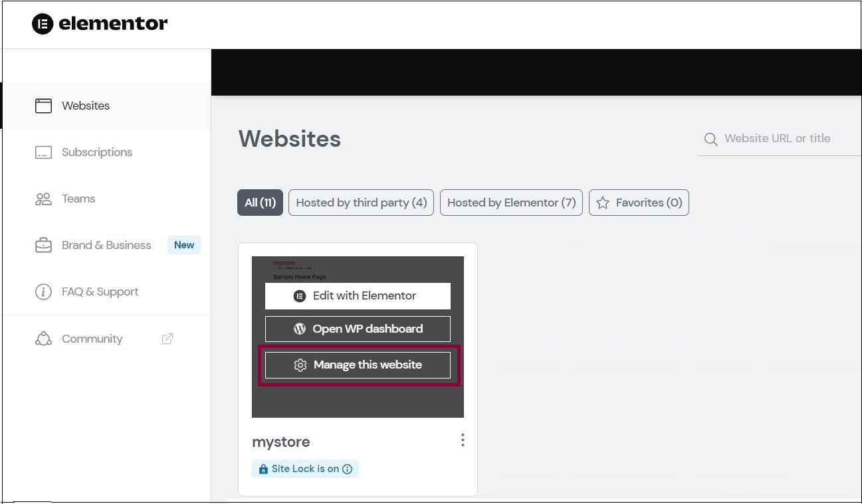Click Edit with Elementor button
This screenshot has width=862, height=504.
(358, 296)
